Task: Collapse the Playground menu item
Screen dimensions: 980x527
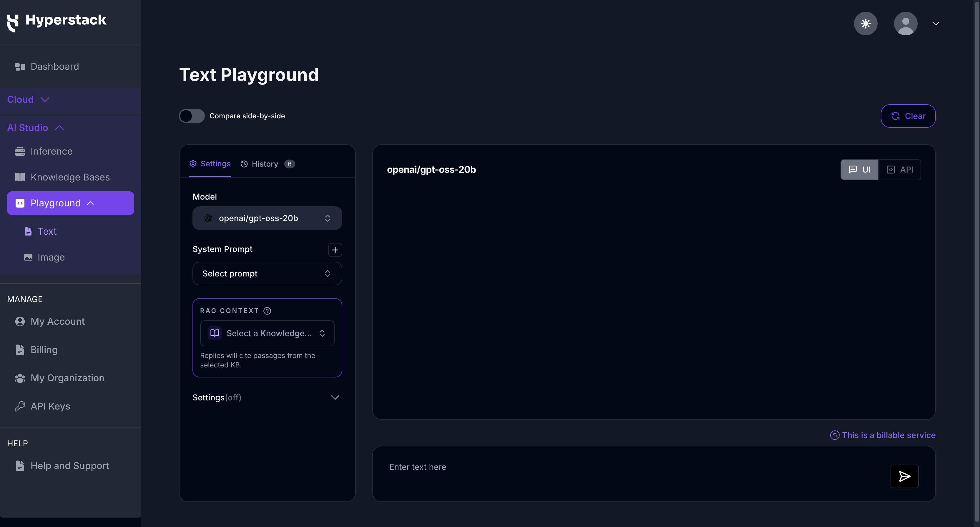Action: point(70,203)
